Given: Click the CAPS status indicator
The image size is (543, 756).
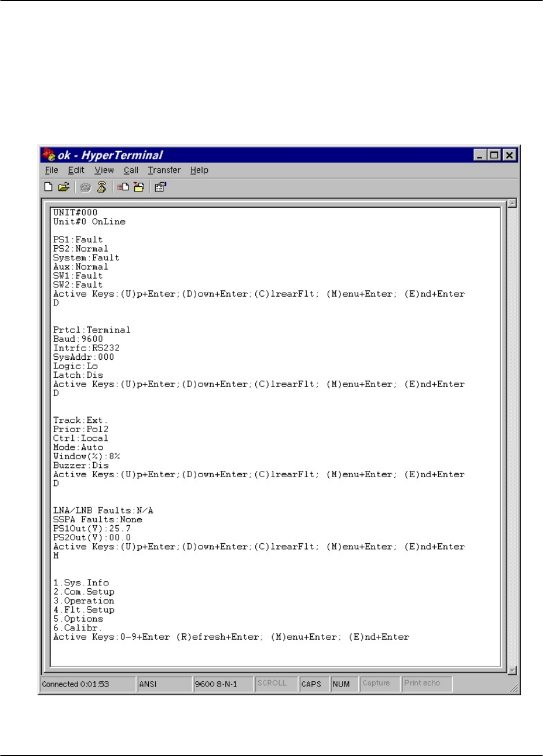Looking at the screenshot, I should [x=314, y=684].
